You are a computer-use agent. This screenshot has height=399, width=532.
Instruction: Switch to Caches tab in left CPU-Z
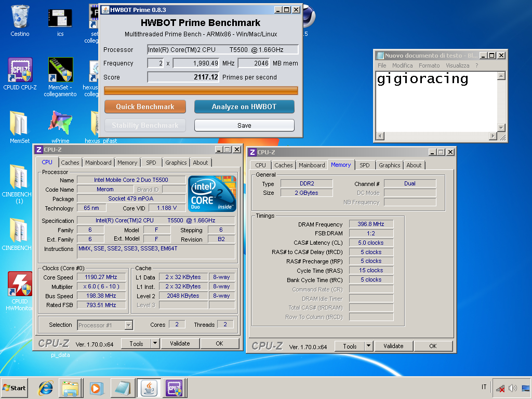[70, 163]
